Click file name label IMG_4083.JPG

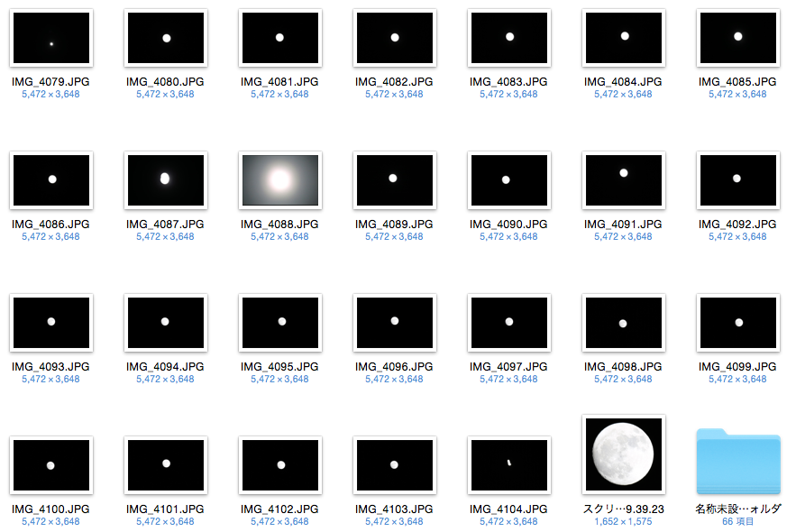click(x=508, y=82)
